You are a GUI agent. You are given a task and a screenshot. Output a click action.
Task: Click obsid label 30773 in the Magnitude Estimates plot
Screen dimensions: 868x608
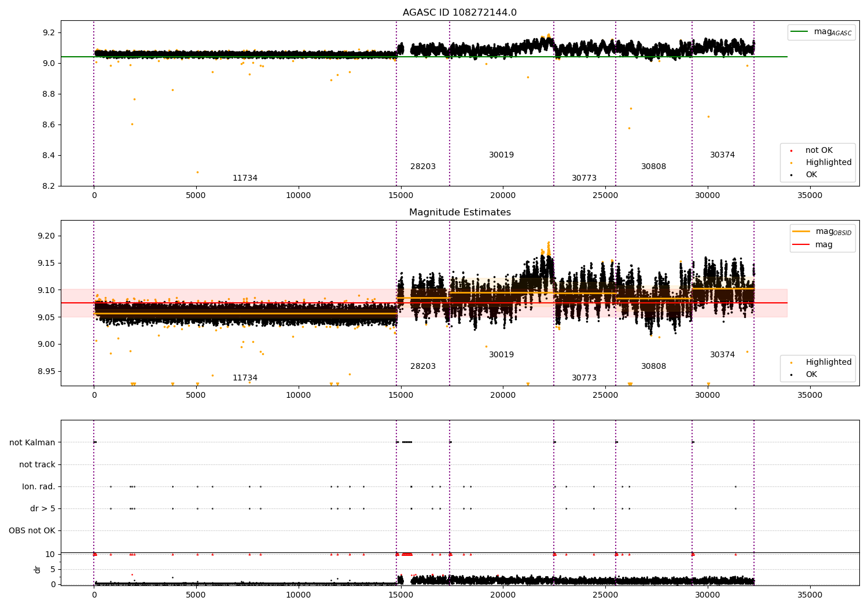[584, 378]
